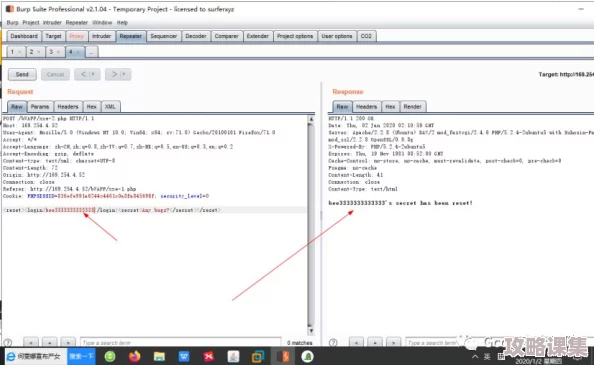Open Internet Explorer from the taskbar
Image resolution: width=594 pixels, height=365 pixels.
[11, 356]
